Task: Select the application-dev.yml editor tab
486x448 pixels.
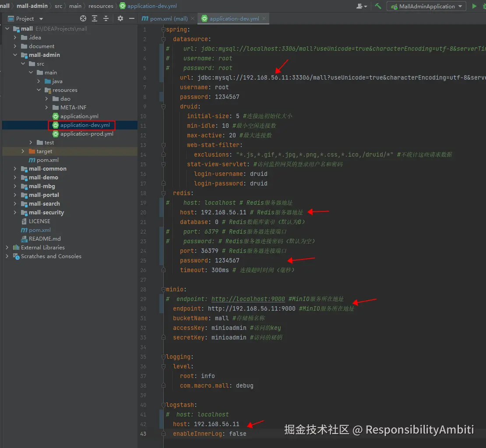Action: point(234,19)
